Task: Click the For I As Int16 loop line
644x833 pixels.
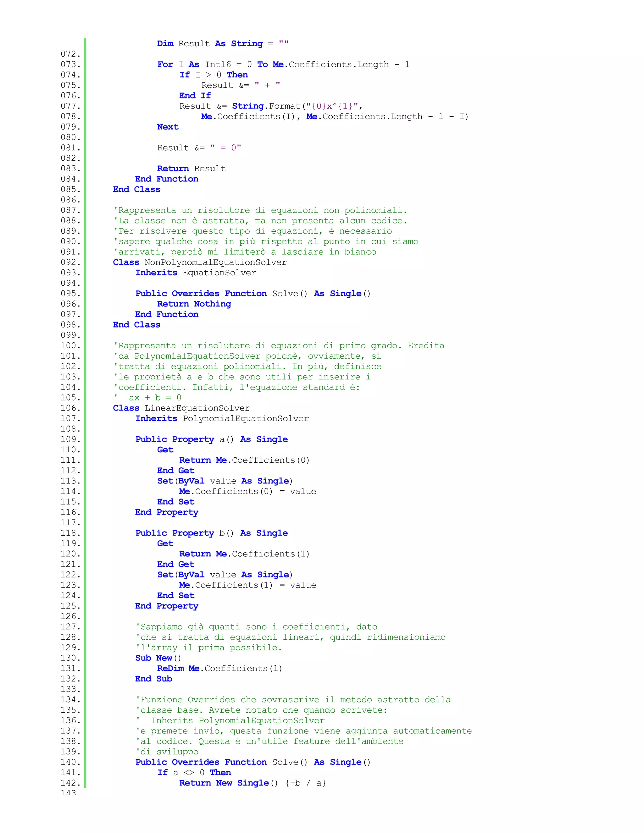Action: pos(283,64)
